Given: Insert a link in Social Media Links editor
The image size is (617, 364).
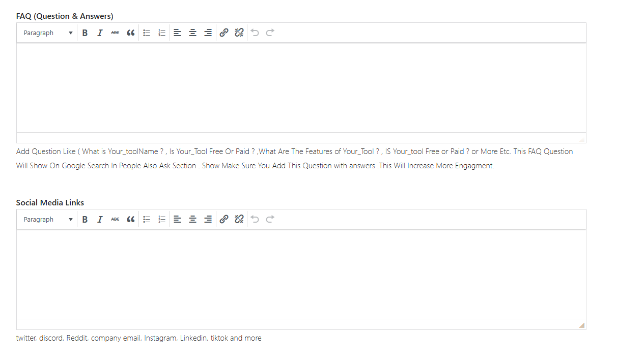Looking at the screenshot, I should (223, 219).
